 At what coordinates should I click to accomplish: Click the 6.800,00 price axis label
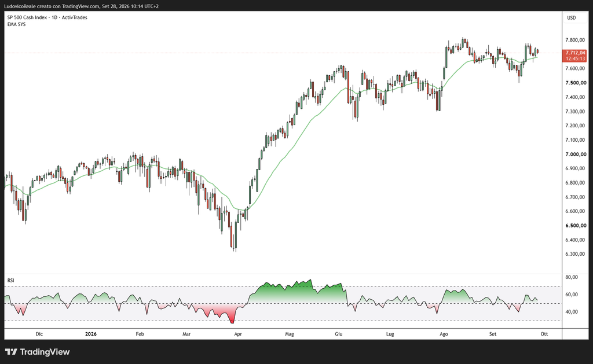[576, 182]
